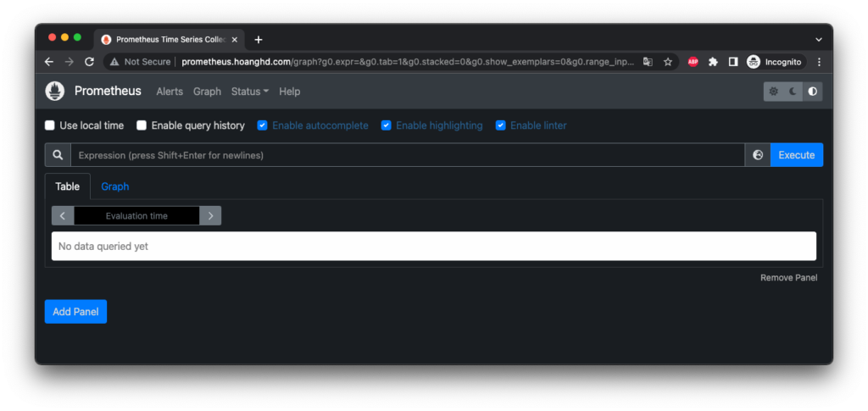Disable the Enable highlighting checkbox
This screenshot has width=868, height=411.
(387, 125)
